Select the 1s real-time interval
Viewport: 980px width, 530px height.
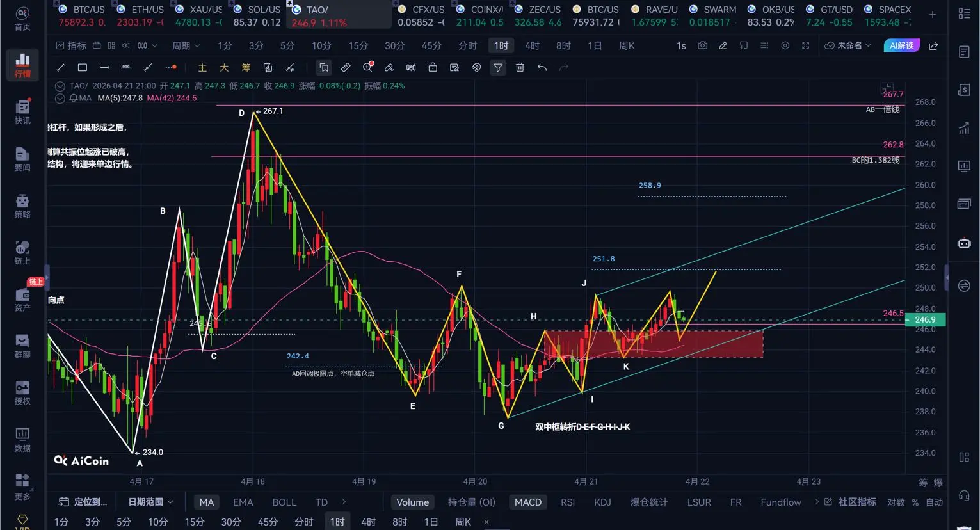pos(681,45)
